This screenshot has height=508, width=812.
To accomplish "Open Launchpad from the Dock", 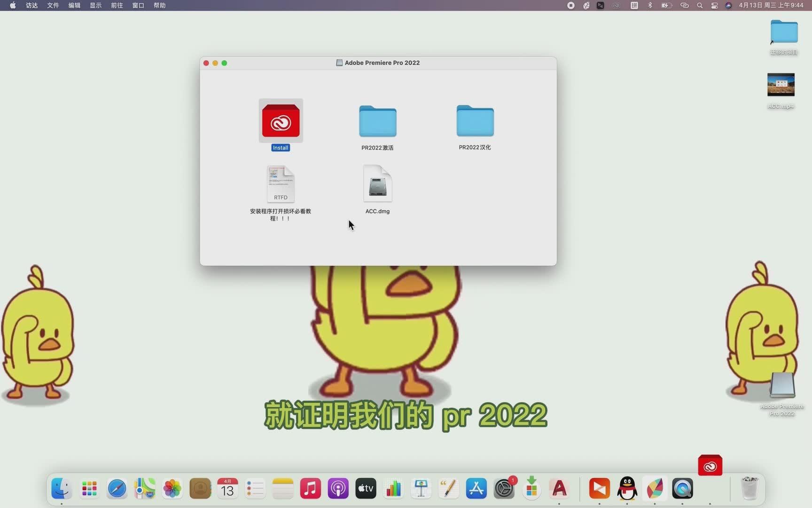I will [89, 489].
